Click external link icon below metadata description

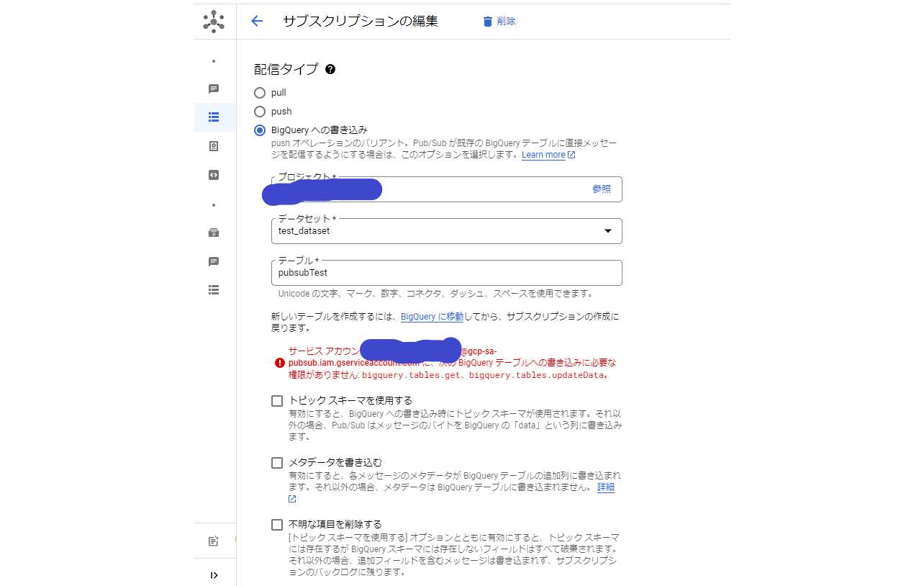pos(292,499)
